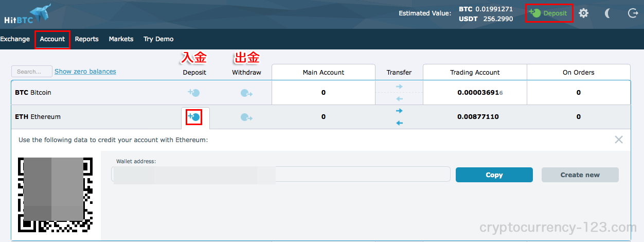Viewport: 644px width, 242px height.
Task: Click Create new address button
Action: [580, 175]
